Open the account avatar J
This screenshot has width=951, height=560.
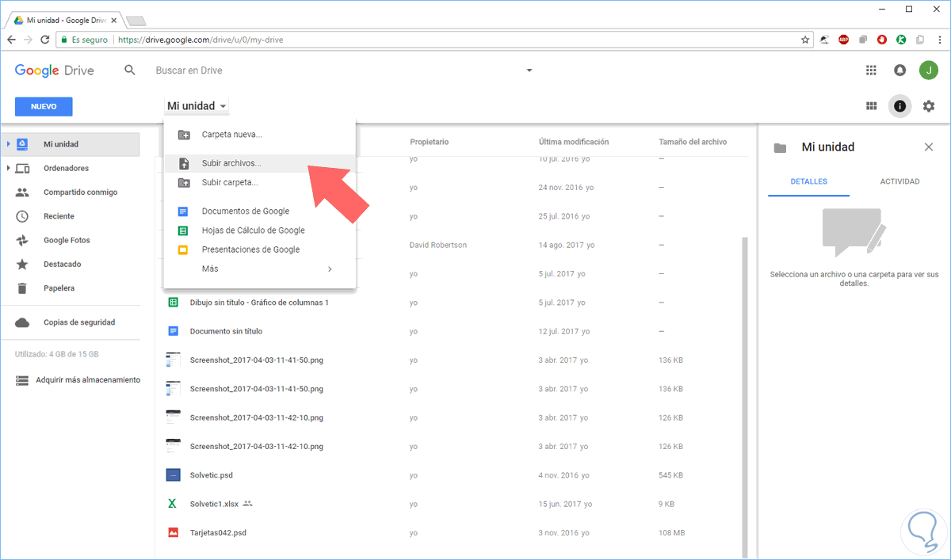pos(929,70)
